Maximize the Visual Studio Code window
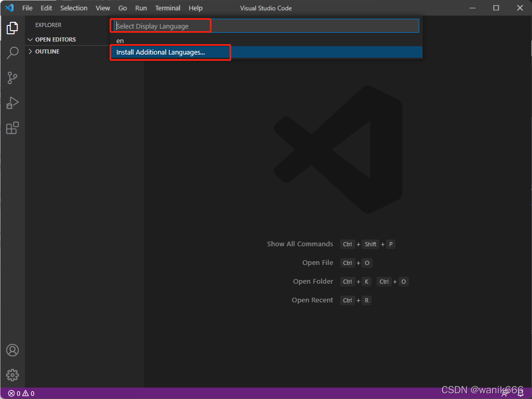This screenshot has height=399, width=532. tap(496, 8)
